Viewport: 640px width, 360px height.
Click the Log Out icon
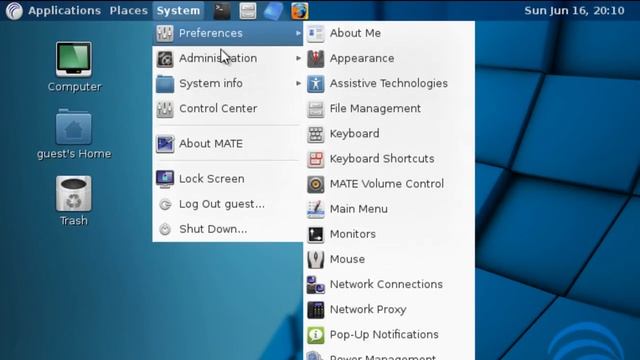pyautogui.click(x=165, y=204)
